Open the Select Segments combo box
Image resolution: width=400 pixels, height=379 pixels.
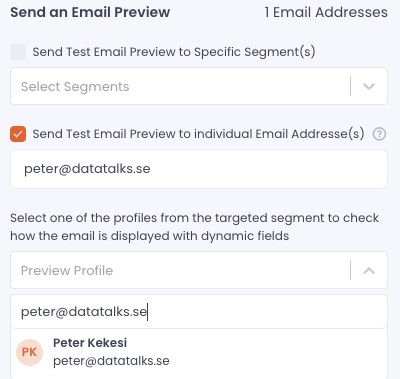(199, 86)
